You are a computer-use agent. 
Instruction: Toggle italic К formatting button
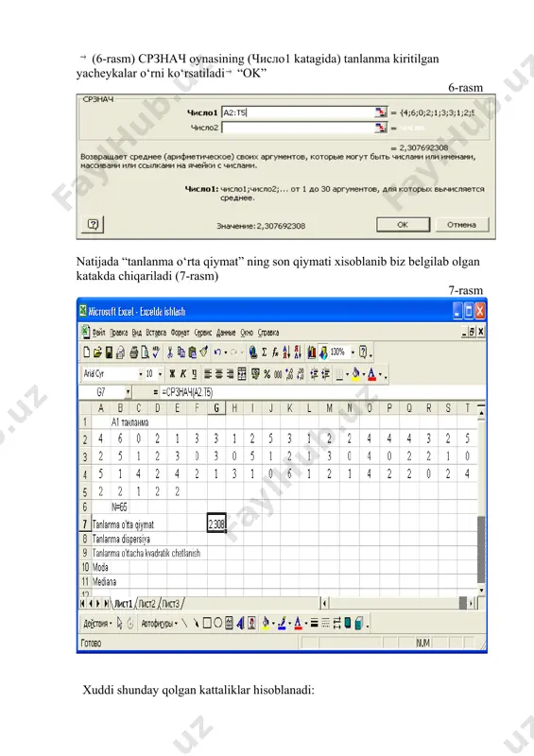tap(183, 374)
